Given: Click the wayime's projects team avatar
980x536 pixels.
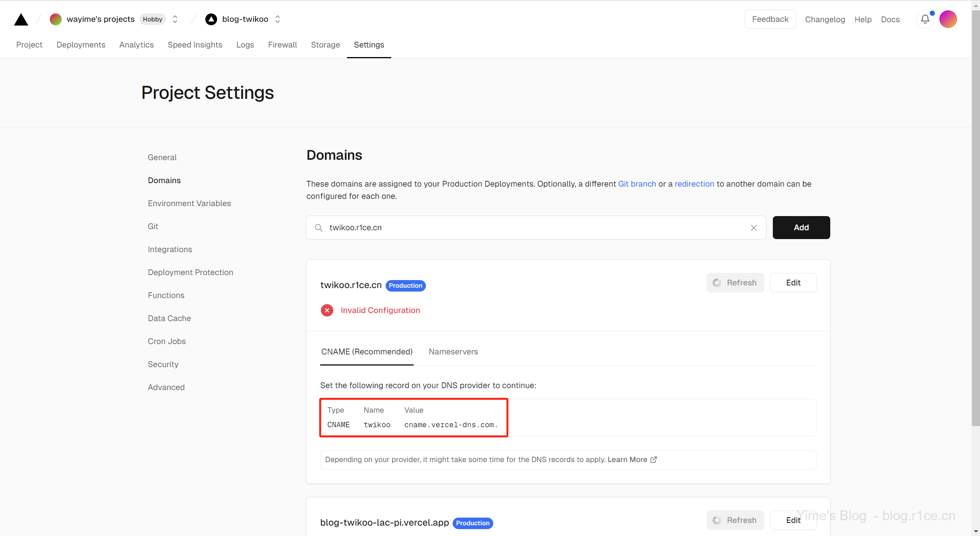Looking at the screenshot, I should (x=56, y=19).
